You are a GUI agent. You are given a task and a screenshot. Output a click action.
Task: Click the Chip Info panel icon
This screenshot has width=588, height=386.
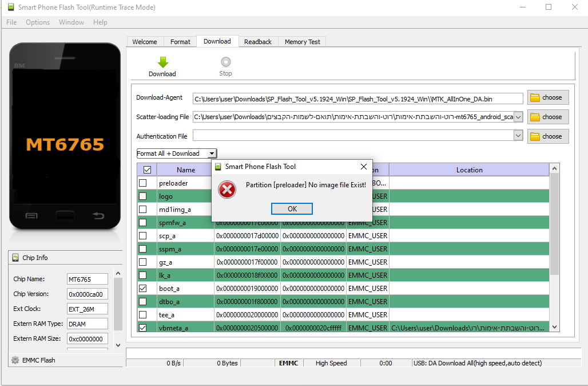(x=15, y=258)
